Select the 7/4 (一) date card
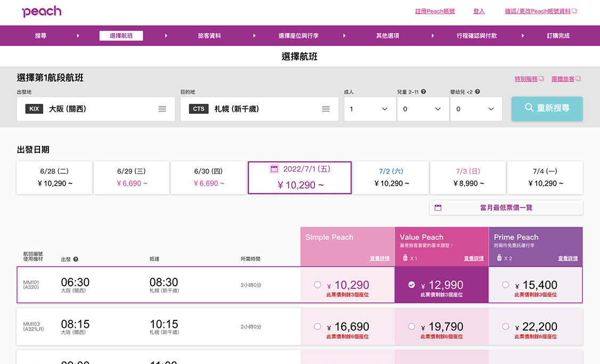600x364 pixels. tap(545, 178)
